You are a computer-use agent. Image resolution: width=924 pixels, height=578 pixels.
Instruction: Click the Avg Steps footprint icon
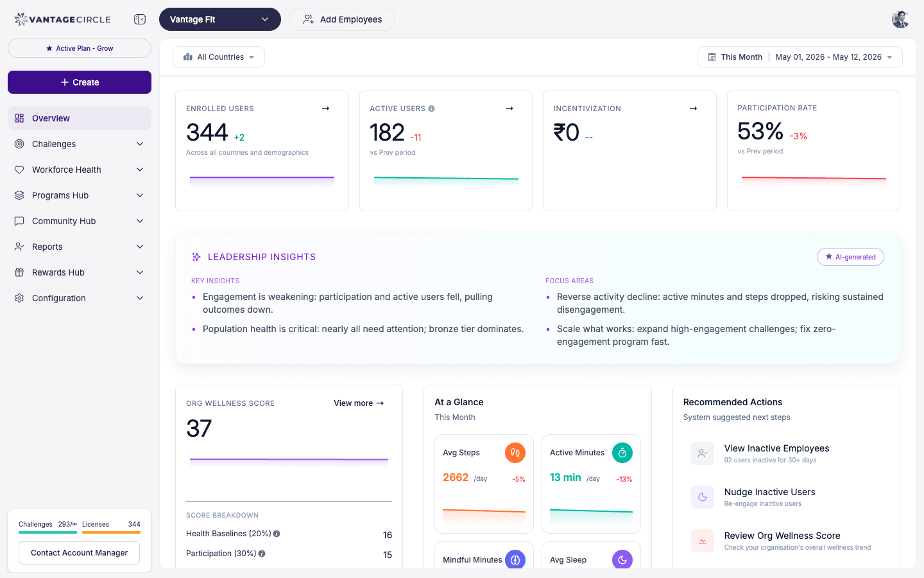click(x=515, y=453)
